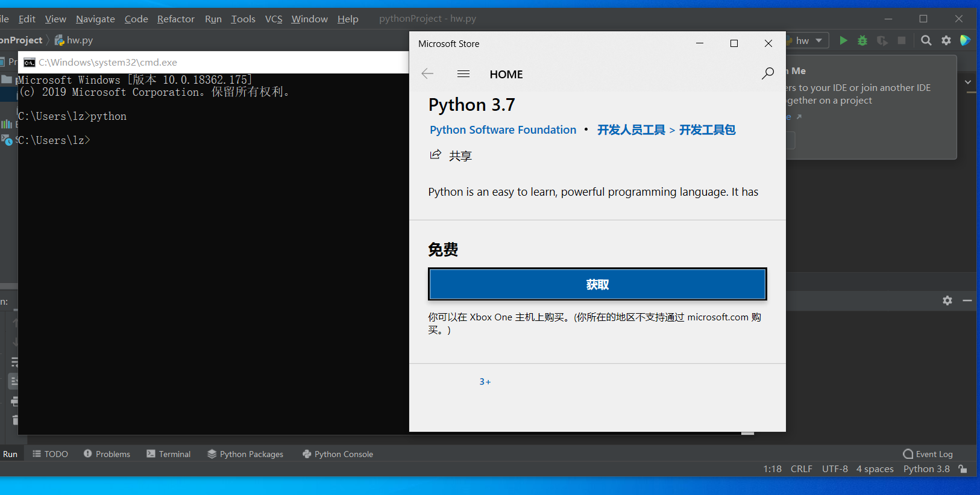This screenshot has width=980, height=495.
Task: Open the Window menu in PyCharm
Action: click(310, 19)
